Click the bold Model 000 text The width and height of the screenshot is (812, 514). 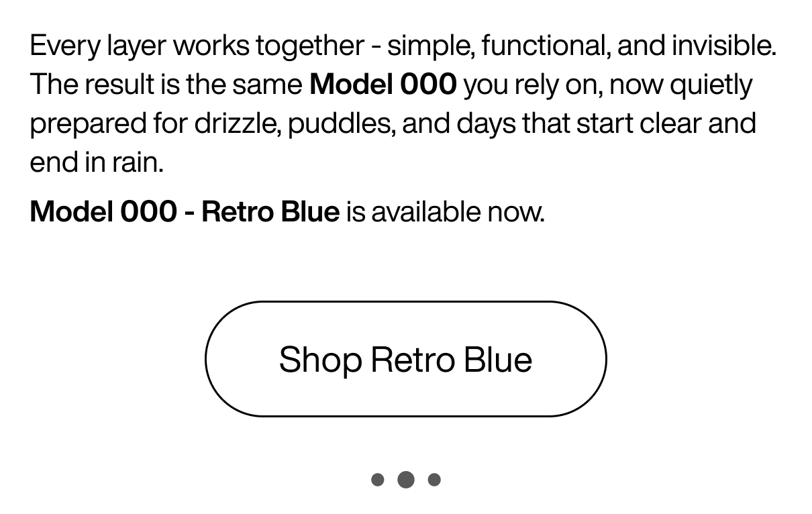point(383,84)
